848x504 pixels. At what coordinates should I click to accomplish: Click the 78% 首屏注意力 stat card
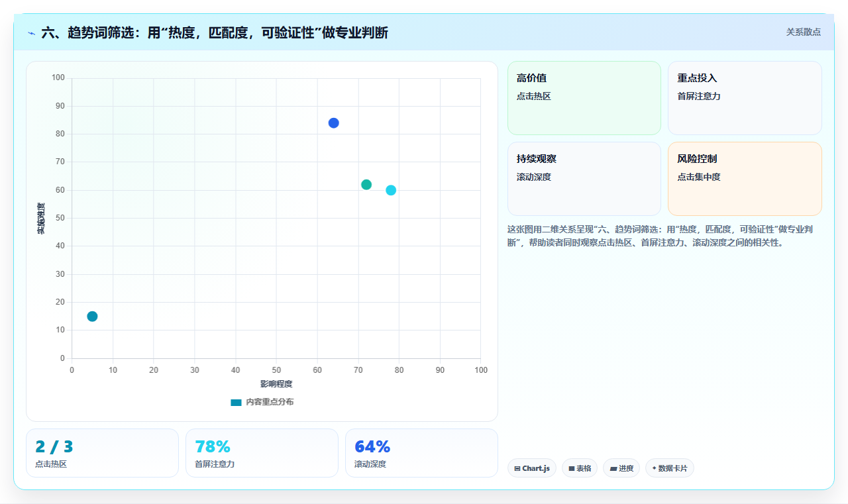262,453
